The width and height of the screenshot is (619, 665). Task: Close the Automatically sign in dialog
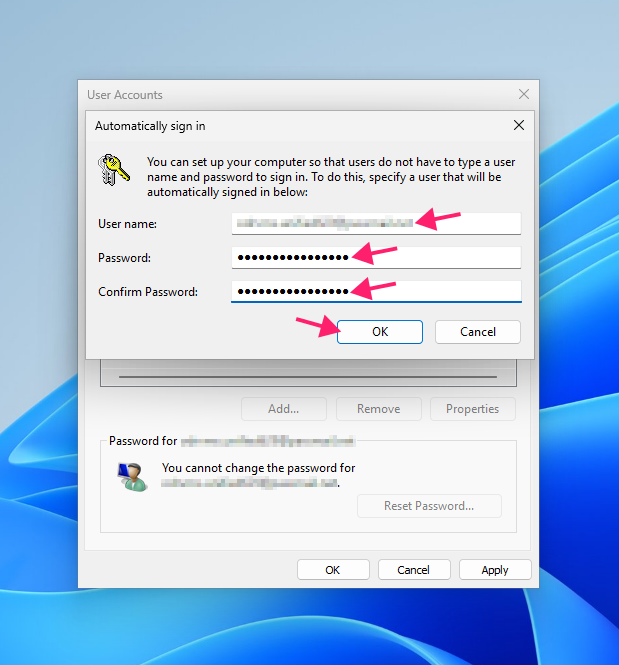(519, 125)
